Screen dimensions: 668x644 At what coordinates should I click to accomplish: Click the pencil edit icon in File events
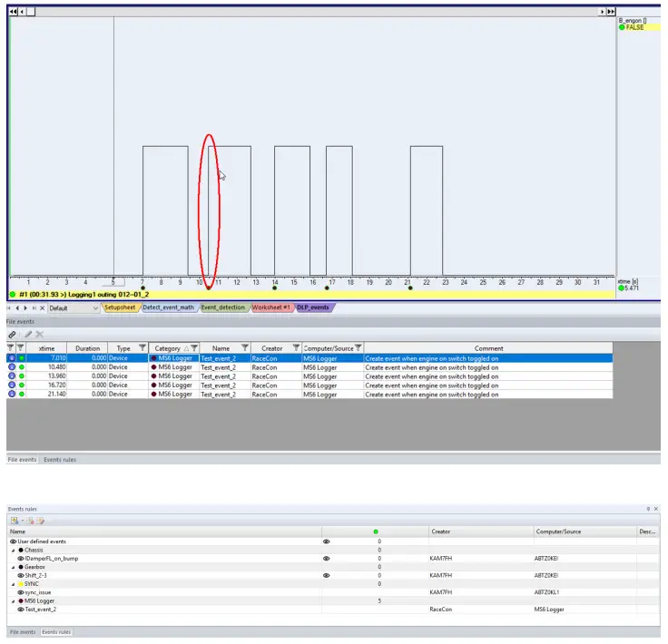pyautogui.click(x=27, y=335)
